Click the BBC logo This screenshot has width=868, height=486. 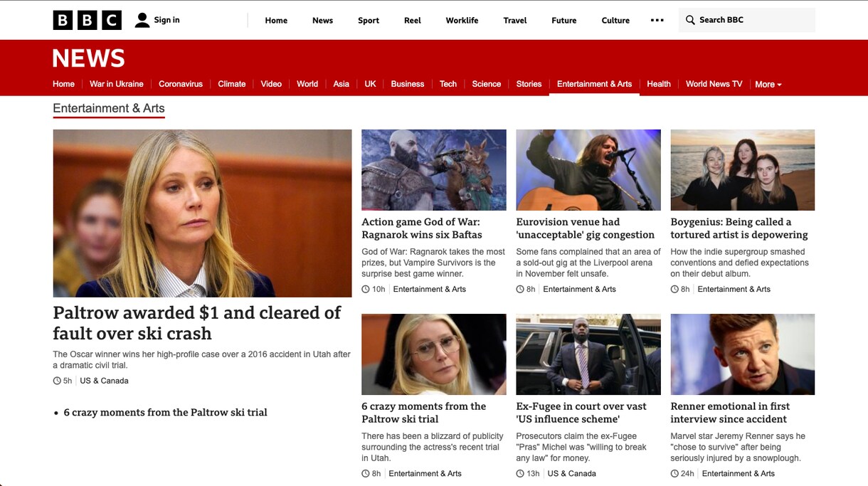(x=87, y=20)
